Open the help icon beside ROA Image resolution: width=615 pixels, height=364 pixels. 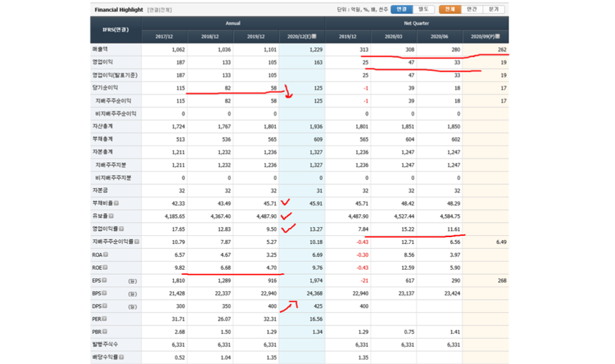coord(106,255)
